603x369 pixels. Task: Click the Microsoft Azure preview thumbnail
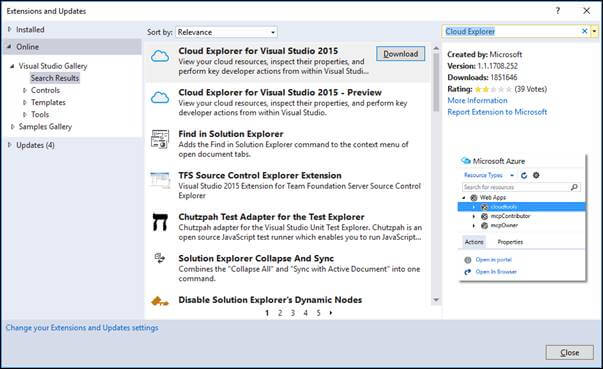point(522,218)
